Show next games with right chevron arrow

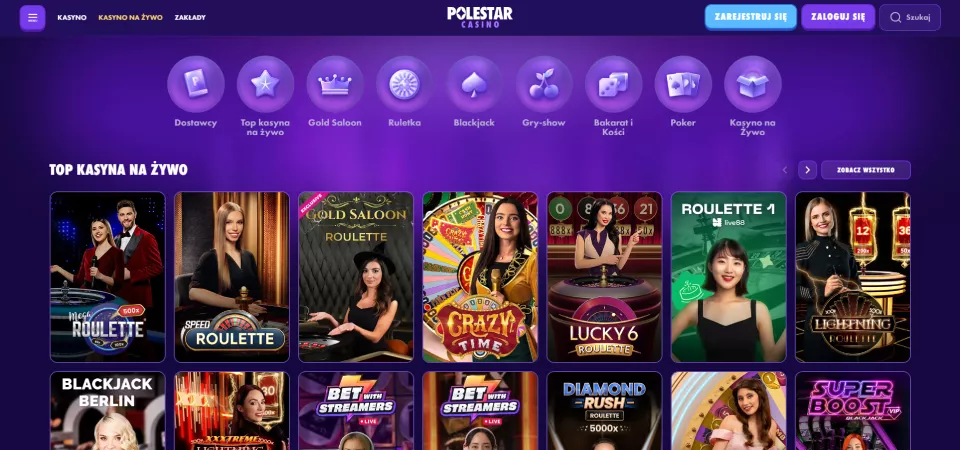tap(808, 170)
